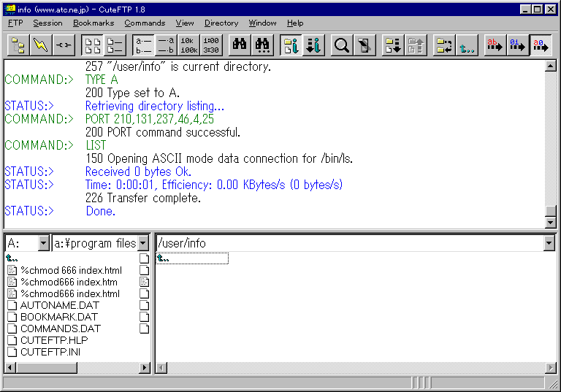The image size is (561, 392).
Task: Open the Session menu
Action: [47, 23]
